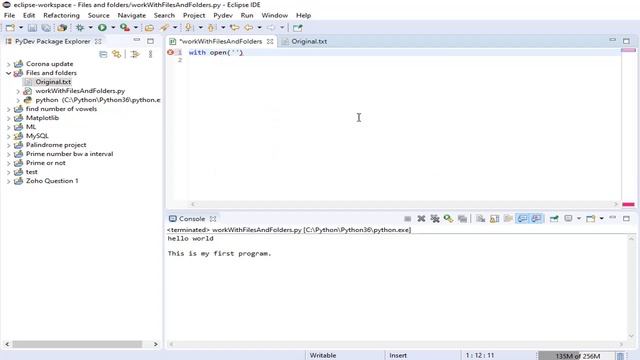Click the Console relaunch icon with the key
The image size is (640, 360).
pos(449,219)
